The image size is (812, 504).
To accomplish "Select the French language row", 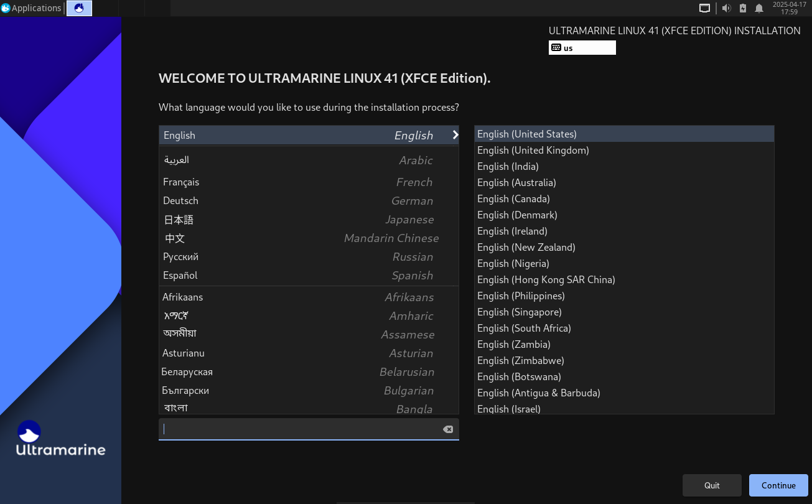I will 309,182.
